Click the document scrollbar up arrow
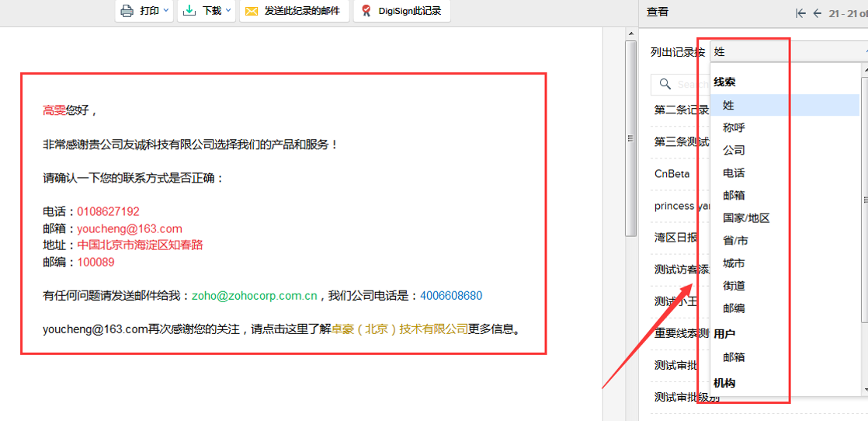Image resolution: width=868 pixels, height=421 pixels. click(630, 34)
